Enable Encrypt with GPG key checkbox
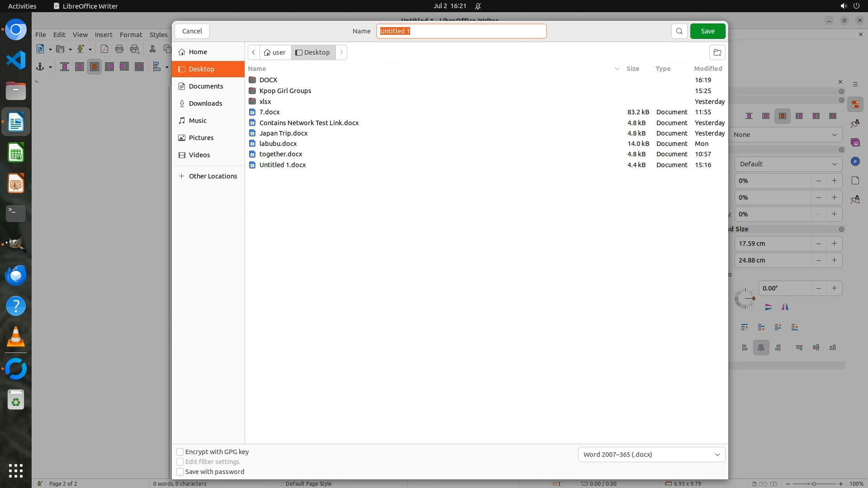The height and width of the screenshot is (488, 868). 180,452
